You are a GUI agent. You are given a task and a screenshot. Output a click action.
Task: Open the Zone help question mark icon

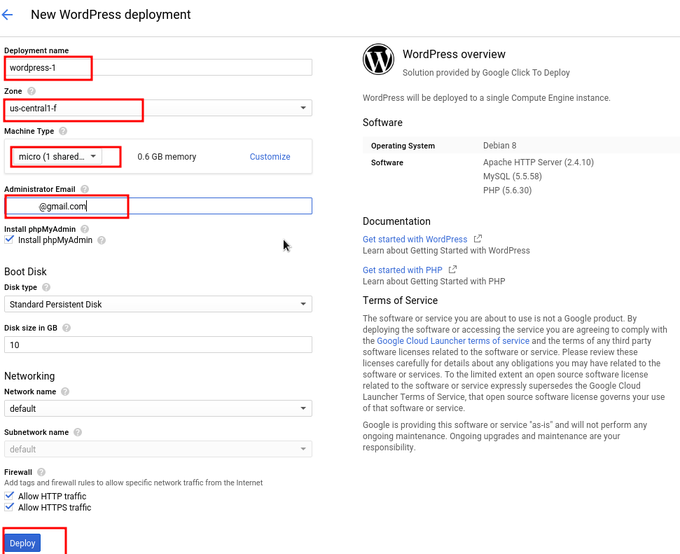click(x=31, y=91)
